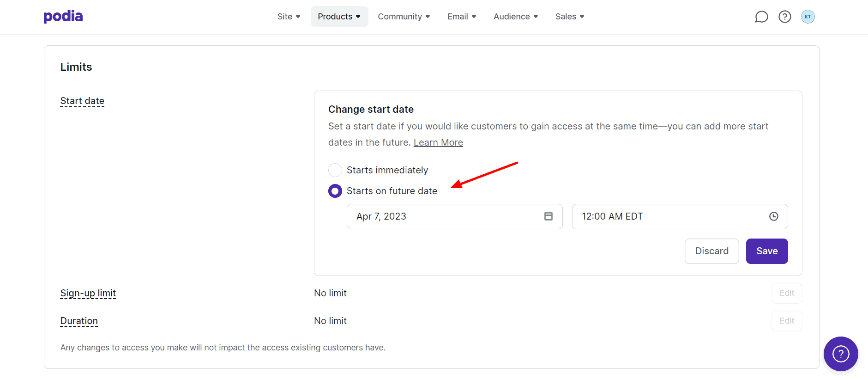Open the Email menu
This screenshot has height=380, width=868.
coord(461,17)
